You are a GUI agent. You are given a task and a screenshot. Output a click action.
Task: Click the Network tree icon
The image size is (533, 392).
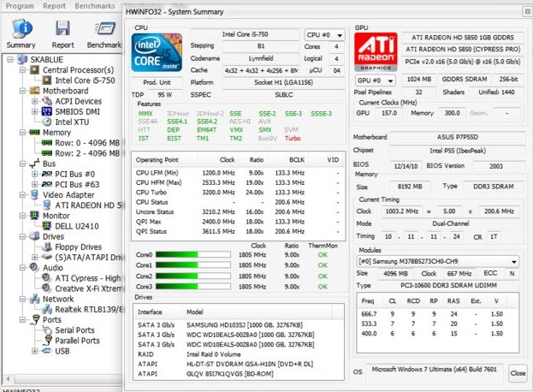click(35, 299)
